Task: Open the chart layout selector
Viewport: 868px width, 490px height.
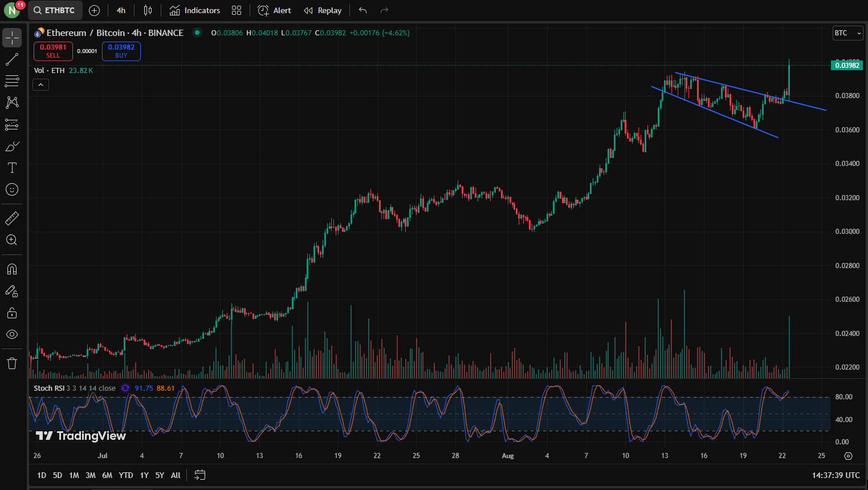Action: [237, 10]
